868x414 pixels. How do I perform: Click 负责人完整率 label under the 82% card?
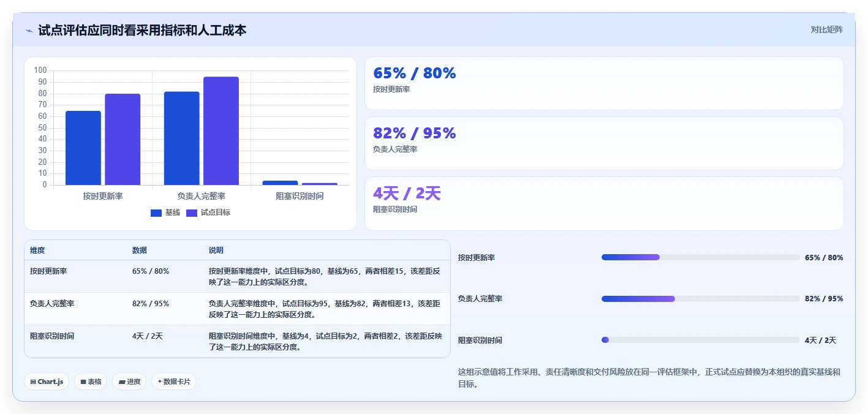coord(395,149)
